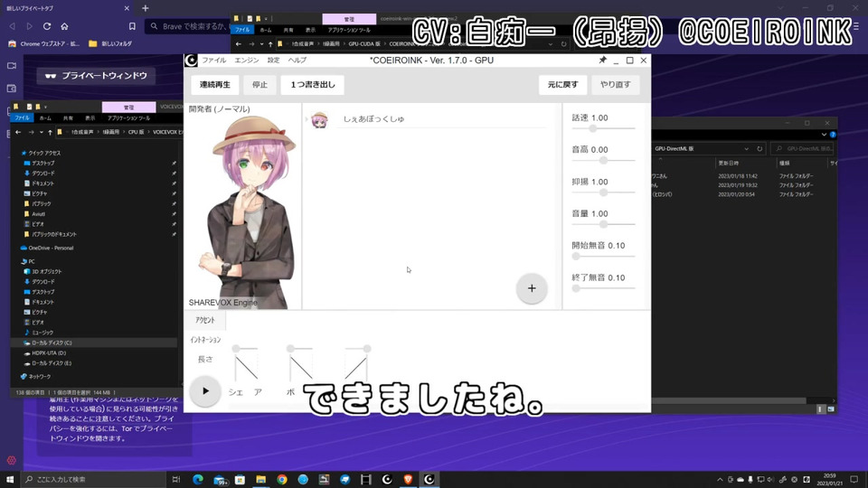Viewport: 868px width, 488px height.
Task: Select OneDrive - Personal in Explorer tree
Action: tap(51, 248)
